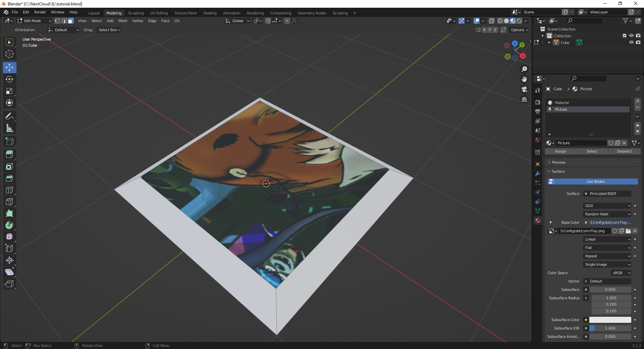Switch to the UV Editing workspace tab
This screenshot has height=349, width=644.
point(159,13)
